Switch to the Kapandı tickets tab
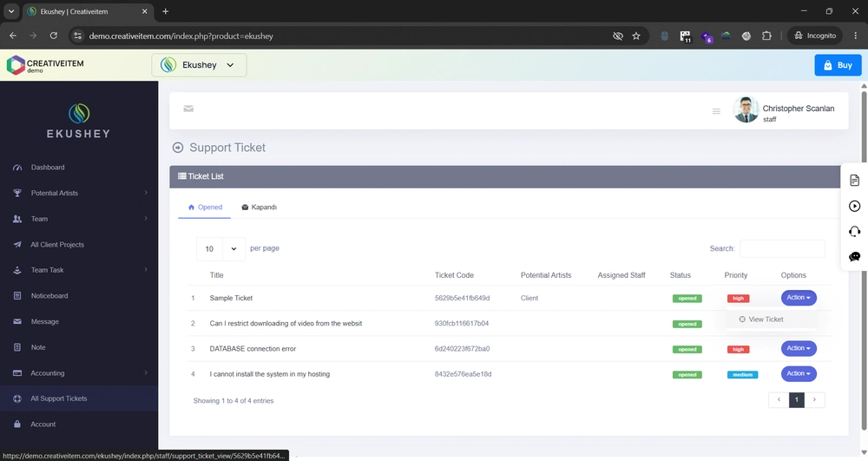The height and width of the screenshot is (461, 868). (x=259, y=207)
